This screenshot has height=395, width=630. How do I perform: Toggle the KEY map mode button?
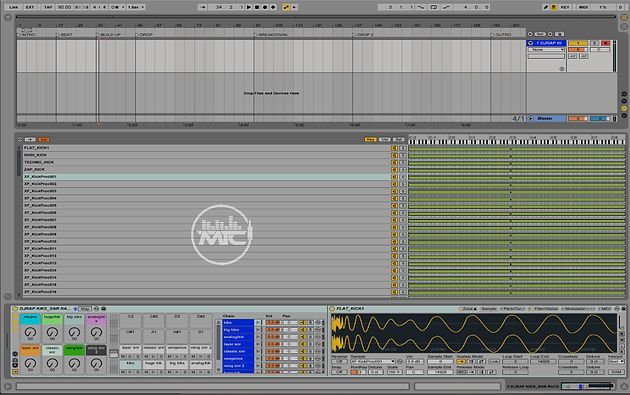tap(565, 7)
